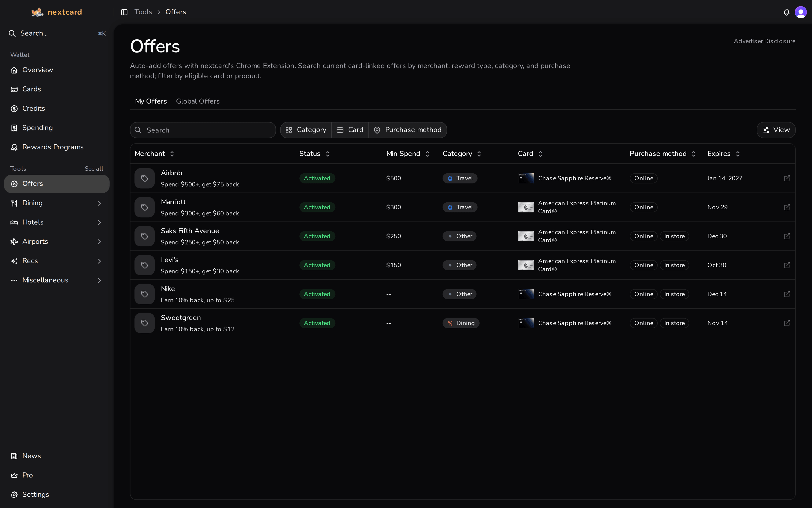Click the nextcard fox logo
Viewport: 812px width, 508px height.
click(37, 12)
